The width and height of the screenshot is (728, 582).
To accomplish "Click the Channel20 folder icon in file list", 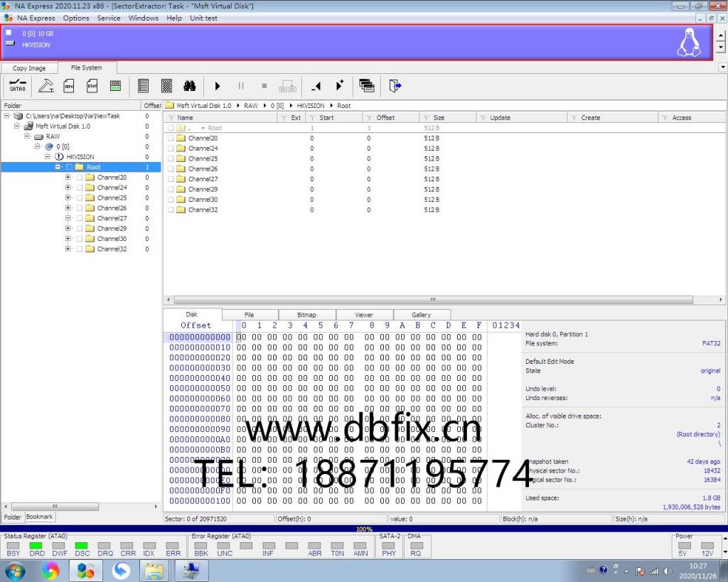I will [x=181, y=138].
